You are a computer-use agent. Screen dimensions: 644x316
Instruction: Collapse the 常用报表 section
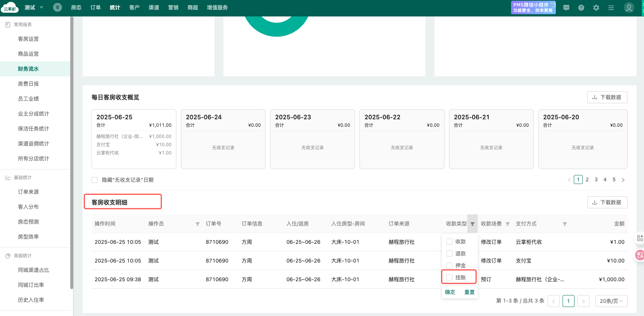tap(19, 25)
